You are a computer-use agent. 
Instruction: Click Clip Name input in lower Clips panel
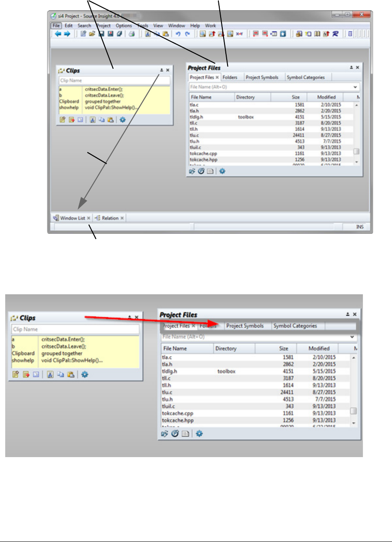click(x=75, y=329)
